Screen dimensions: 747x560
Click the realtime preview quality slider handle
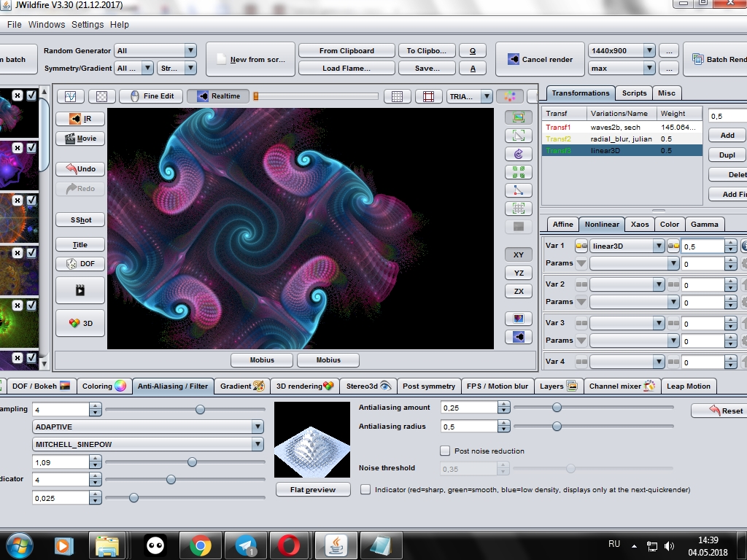pos(256,96)
